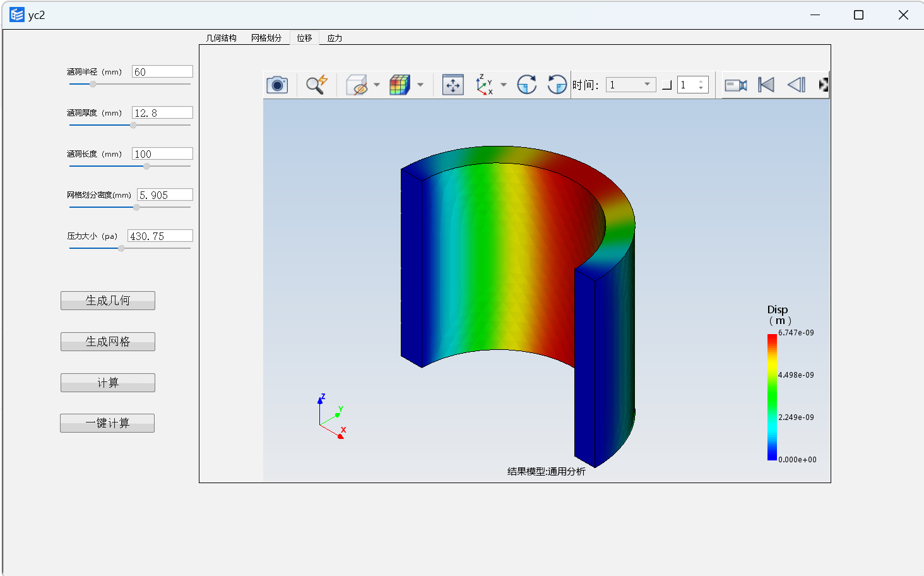The width and height of the screenshot is (924, 576).
Task: Click the 压力大小 slider handle
Action: (121, 248)
